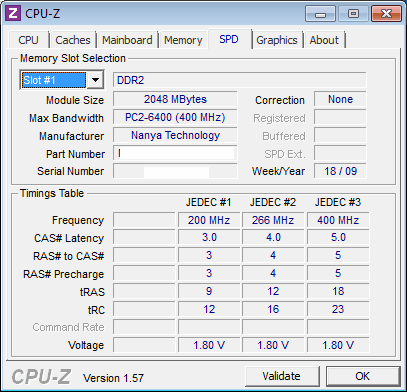Close the CPU-Z window

[x=386, y=14]
